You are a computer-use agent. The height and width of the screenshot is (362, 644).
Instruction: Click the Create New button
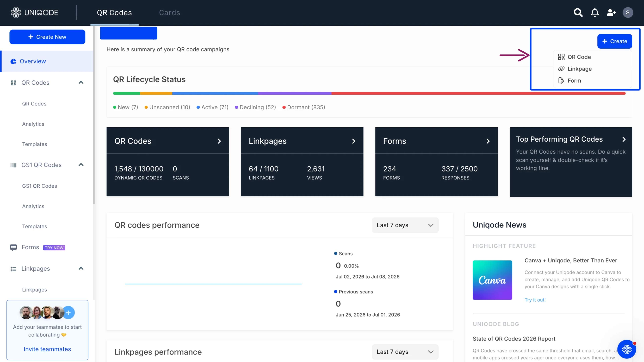(x=47, y=37)
